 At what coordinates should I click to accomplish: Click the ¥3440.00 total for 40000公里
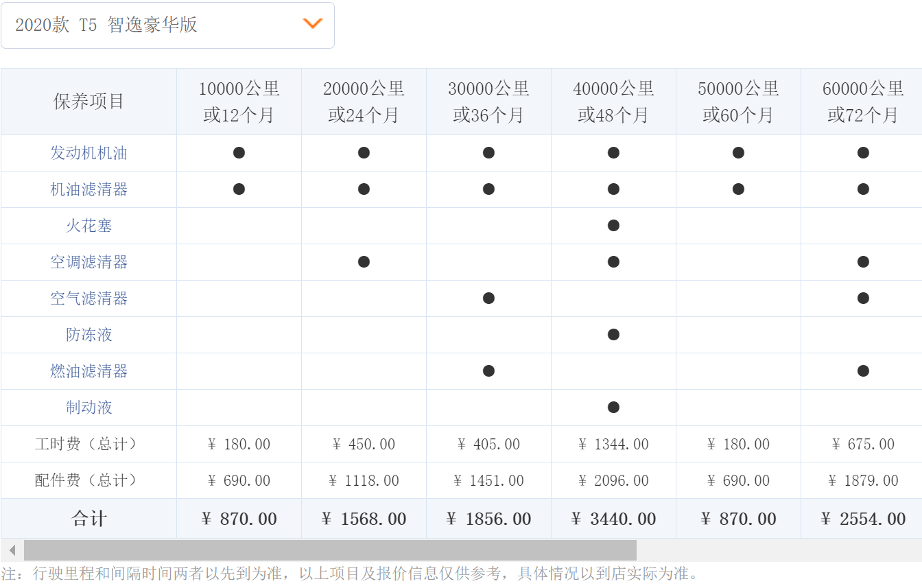click(613, 519)
